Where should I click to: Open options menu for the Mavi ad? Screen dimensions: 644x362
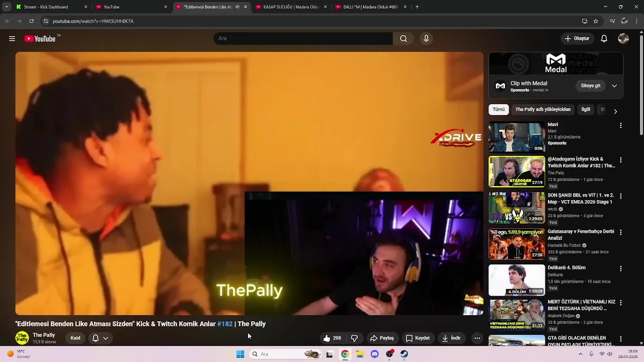[620, 125]
